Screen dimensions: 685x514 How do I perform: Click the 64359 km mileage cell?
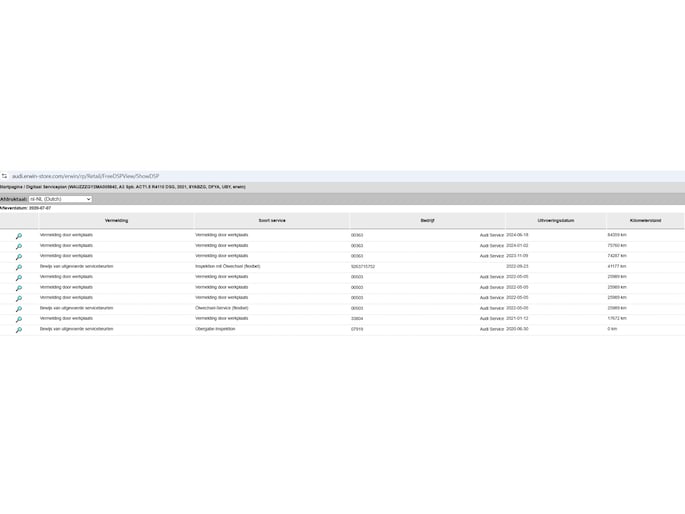[x=617, y=235]
